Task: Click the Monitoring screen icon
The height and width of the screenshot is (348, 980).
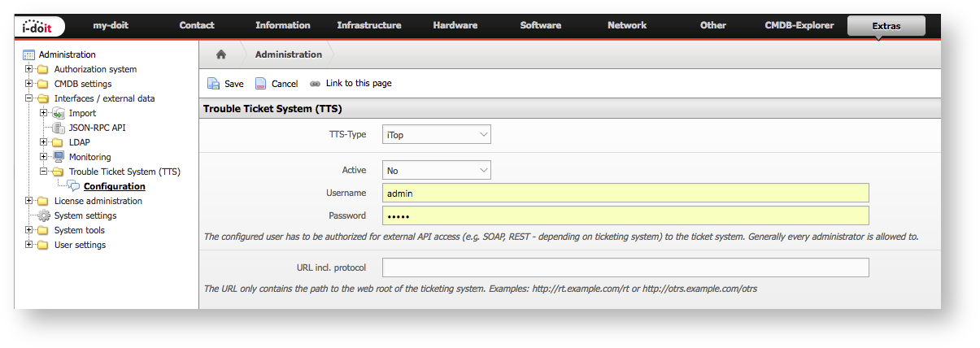Action: [59, 157]
